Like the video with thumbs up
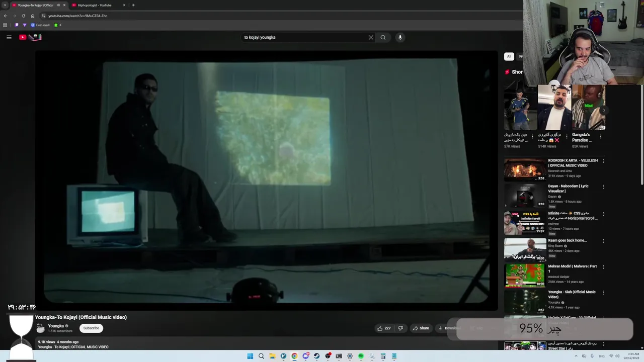Image resolution: width=644 pixels, height=362 pixels. [384, 328]
